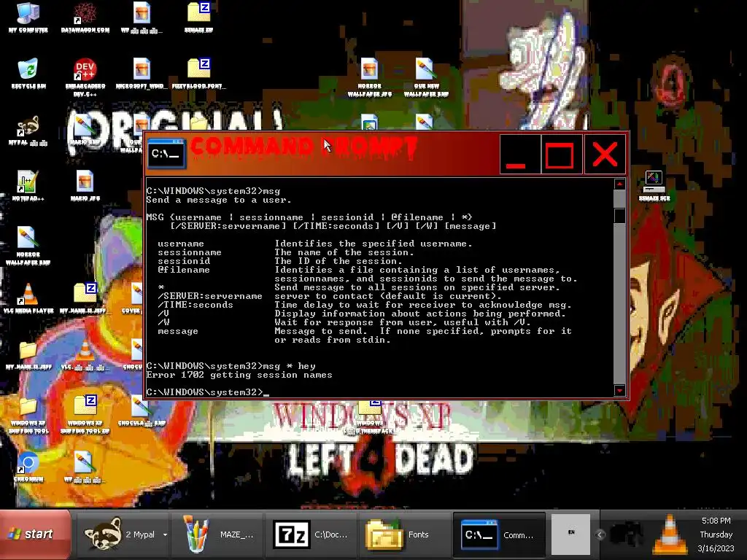Viewport: 747px width, 560px height.
Task: Click the 2 Mypal taskbar group
Action: pos(123,534)
